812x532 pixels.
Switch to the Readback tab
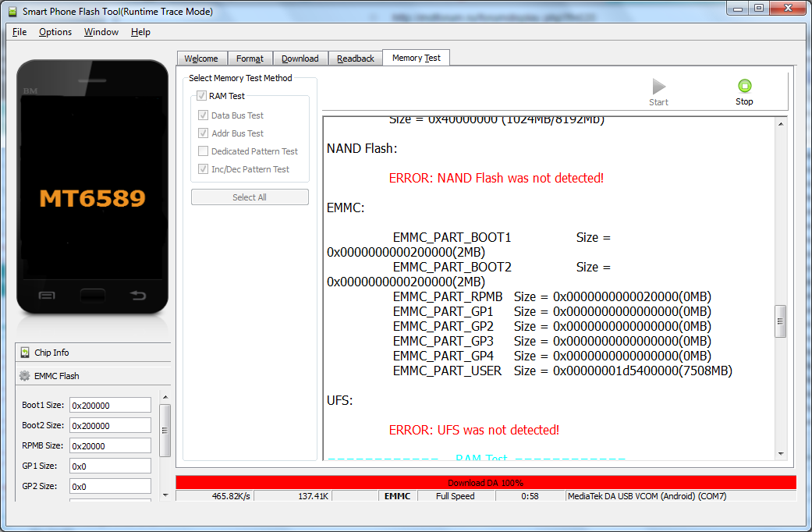click(355, 59)
